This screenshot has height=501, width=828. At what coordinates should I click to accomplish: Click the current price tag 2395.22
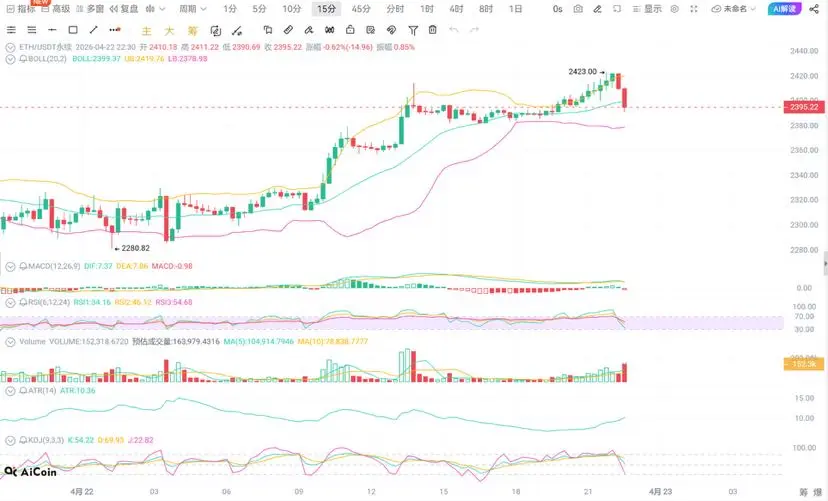(804, 107)
